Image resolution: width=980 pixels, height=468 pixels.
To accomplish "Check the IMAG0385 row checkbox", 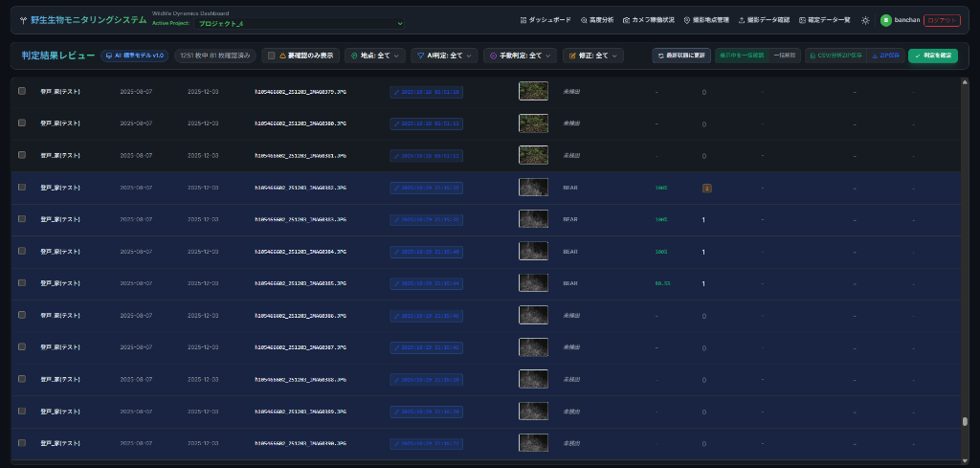I will [22, 283].
